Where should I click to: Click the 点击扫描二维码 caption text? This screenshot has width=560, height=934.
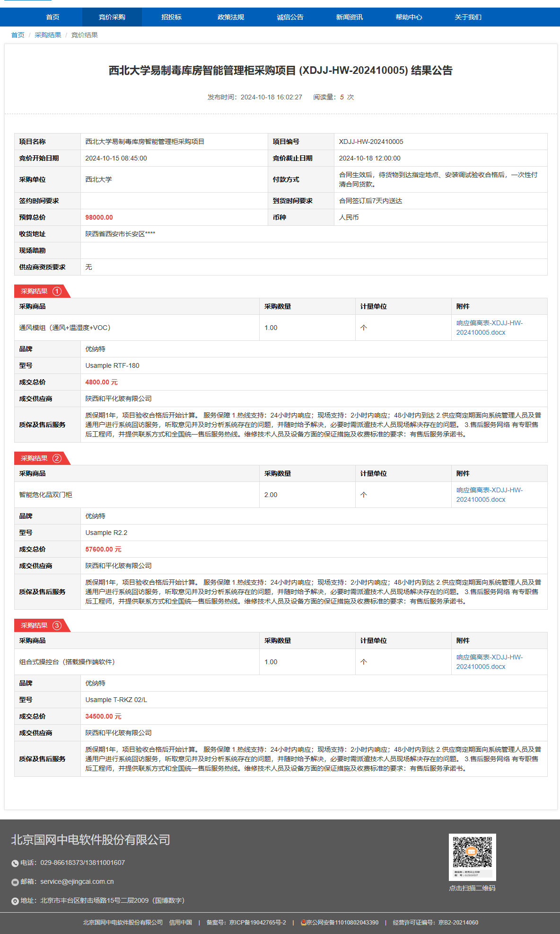[472, 888]
